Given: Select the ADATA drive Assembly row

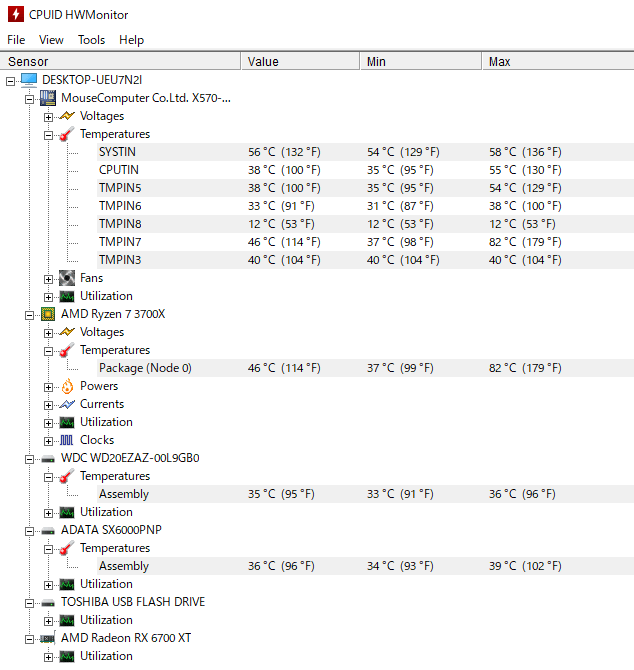Looking at the screenshot, I should pos(365,566).
